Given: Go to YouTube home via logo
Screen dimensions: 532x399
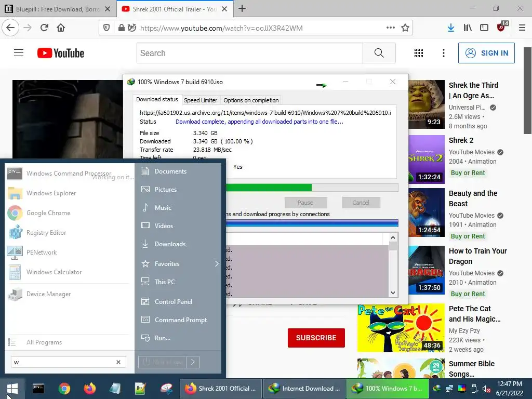Looking at the screenshot, I should (x=61, y=53).
